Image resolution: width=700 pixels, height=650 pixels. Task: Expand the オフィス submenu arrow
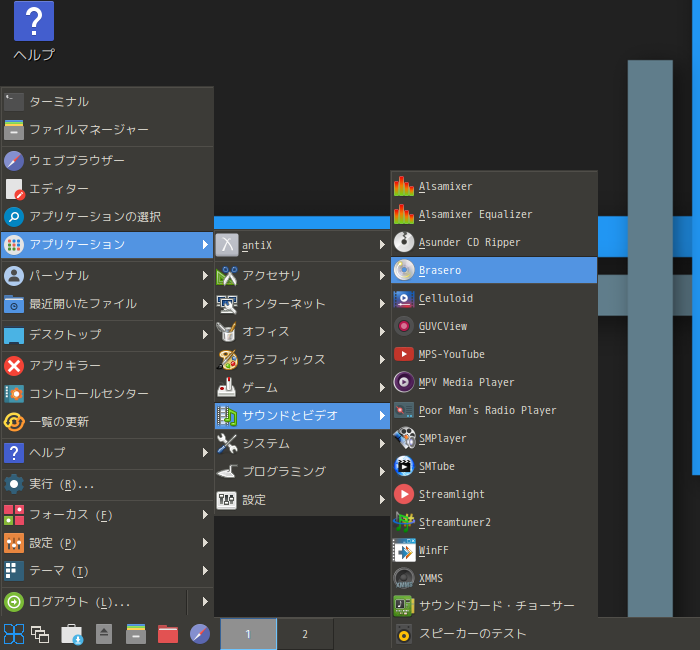pos(382,332)
